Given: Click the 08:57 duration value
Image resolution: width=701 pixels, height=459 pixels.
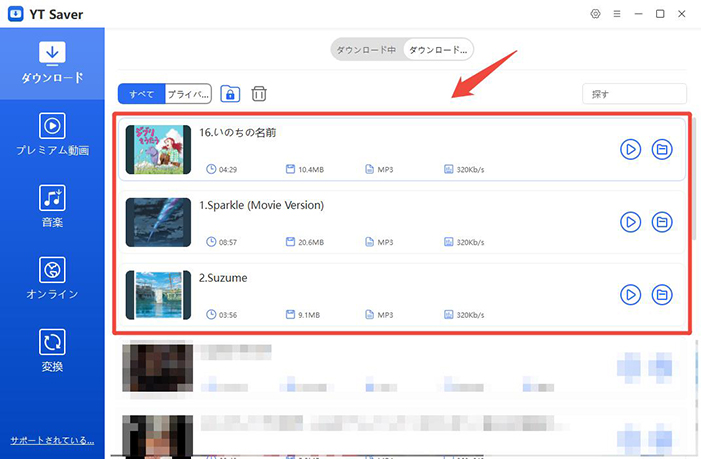Looking at the screenshot, I should [x=228, y=242].
